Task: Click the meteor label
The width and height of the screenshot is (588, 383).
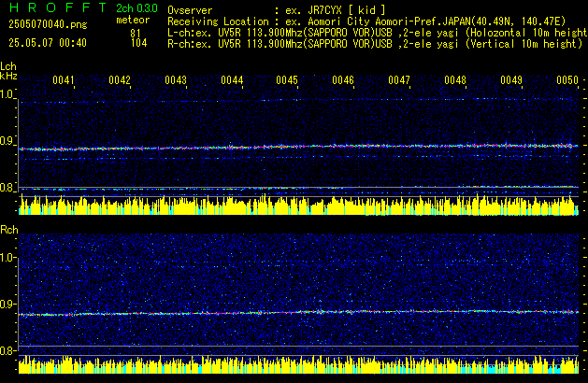Action: click(x=133, y=20)
